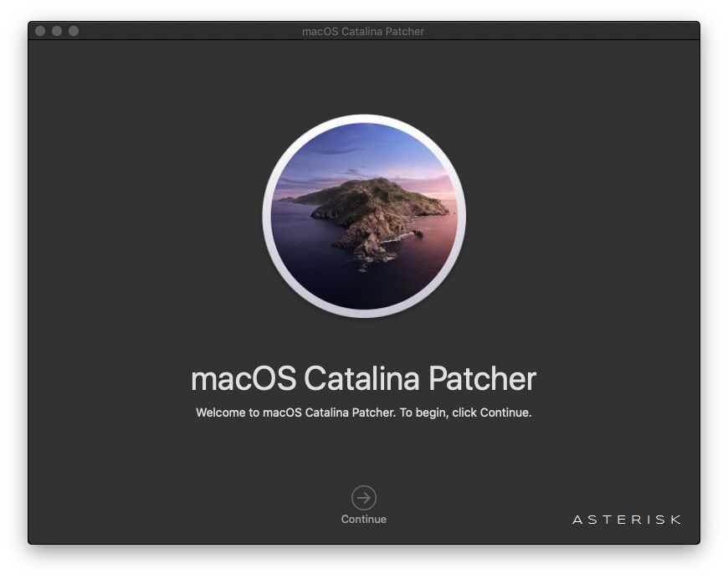Viewport: 728px width, 579px height.
Task: Click the ASTERISK developer logo
Action: [x=627, y=519]
